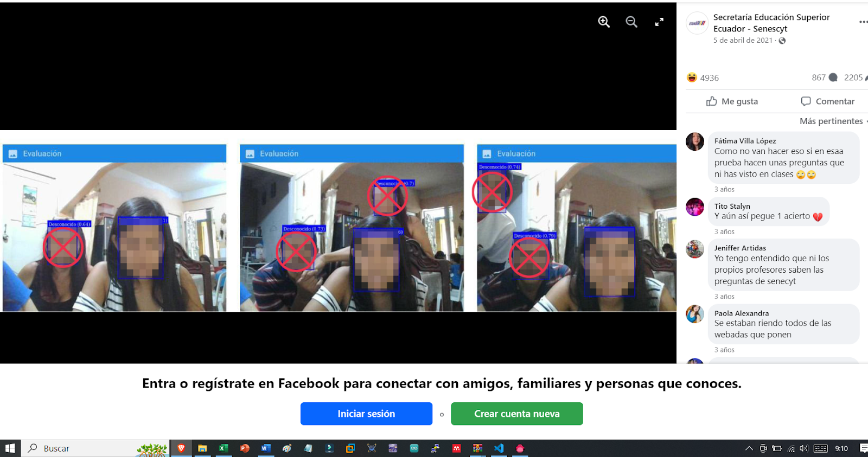Click the Me gusta like button
This screenshot has width=868, height=457.
732,101
